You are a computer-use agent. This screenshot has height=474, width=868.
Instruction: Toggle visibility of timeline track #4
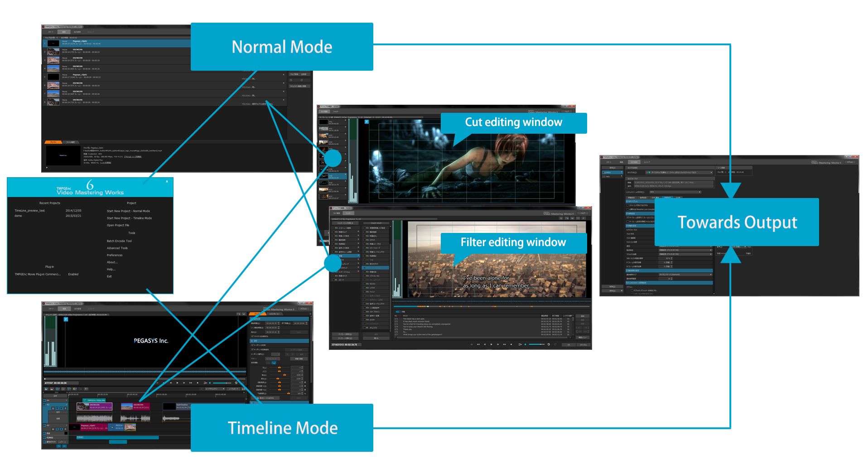tap(44, 400)
